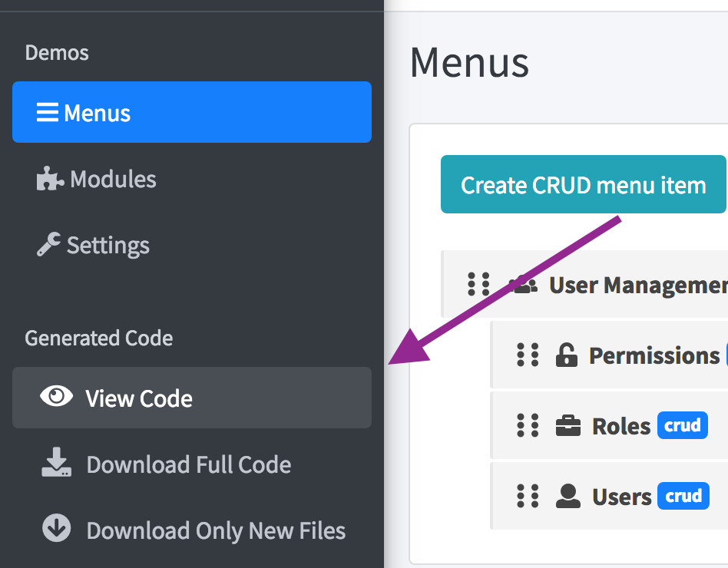The image size is (728, 568).
Task: Click the crud badge on Roles
Action: (682, 425)
